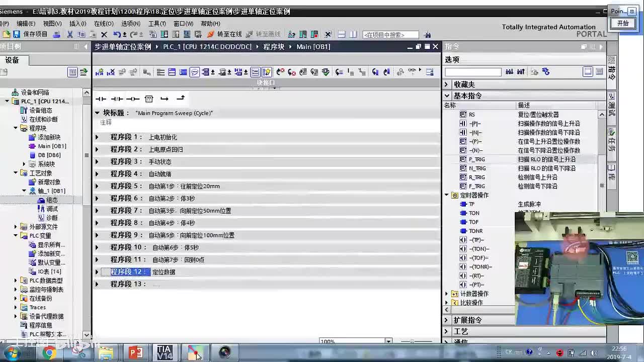Expand PLC 数据类型 tree node

click(x=16, y=281)
